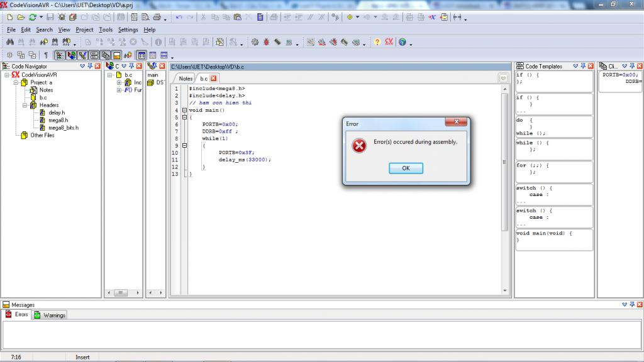Viewport: 644px width, 362px height.
Task: Click the Expand All plus icon
Action: click(x=10, y=55)
